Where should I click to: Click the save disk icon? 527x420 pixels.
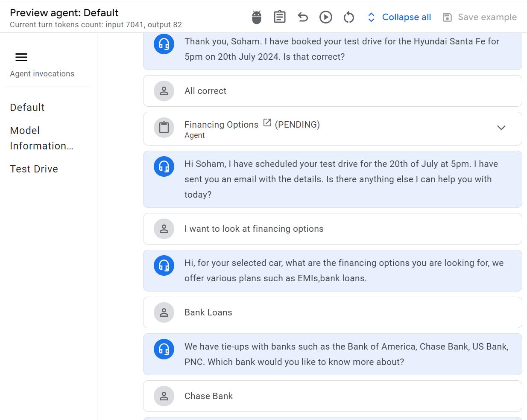point(447,17)
